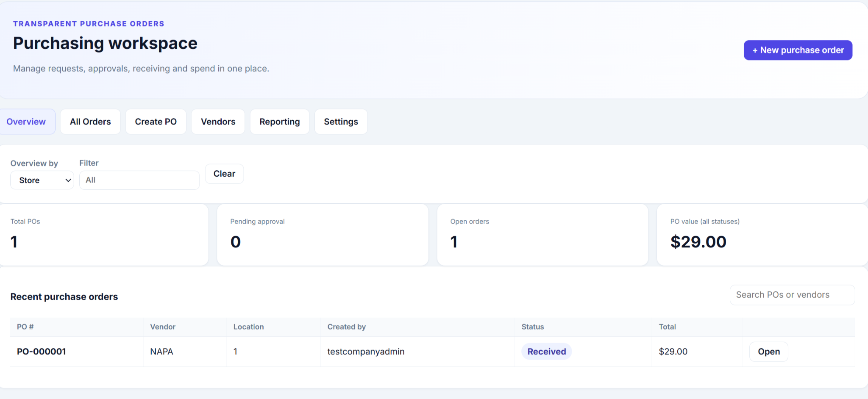Click the Recent purchase orders heading
Image resolution: width=868 pixels, height=399 pixels.
point(64,296)
